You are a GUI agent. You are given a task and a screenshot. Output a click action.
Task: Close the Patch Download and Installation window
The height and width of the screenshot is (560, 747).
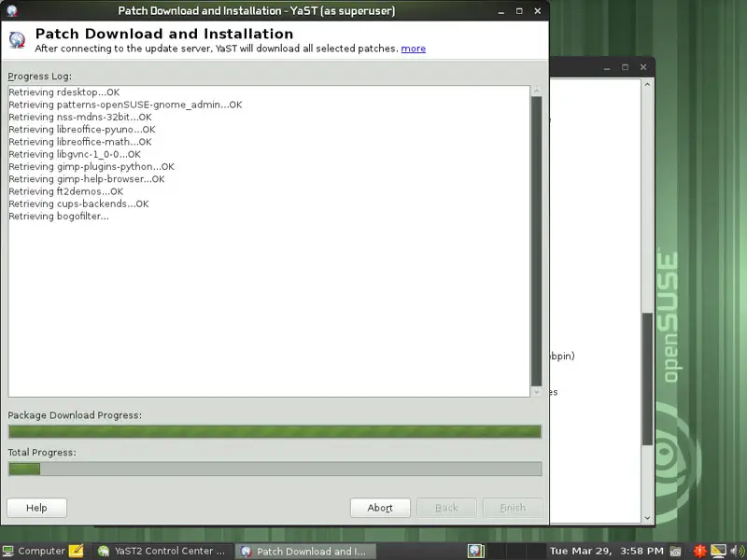pos(538,11)
